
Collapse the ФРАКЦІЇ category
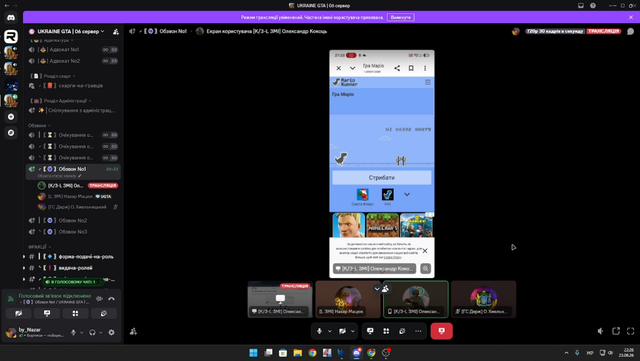point(40,247)
